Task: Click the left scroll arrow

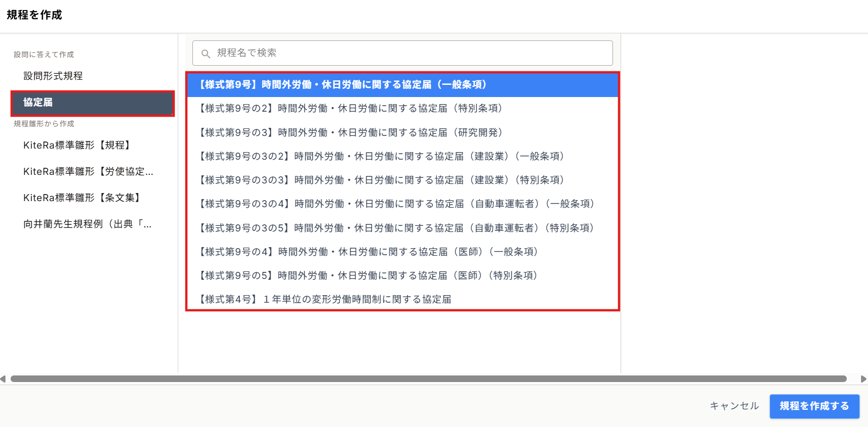Action: click(3, 379)
